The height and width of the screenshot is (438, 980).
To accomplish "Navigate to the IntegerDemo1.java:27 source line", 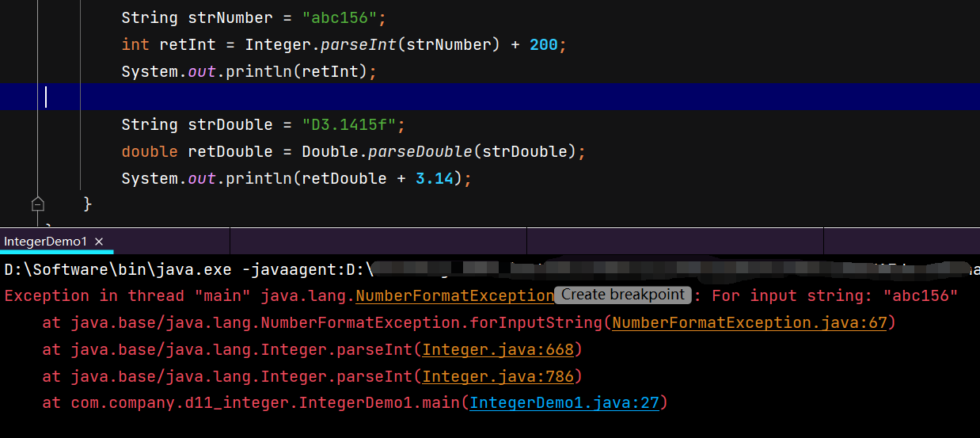I will (564, 403).
